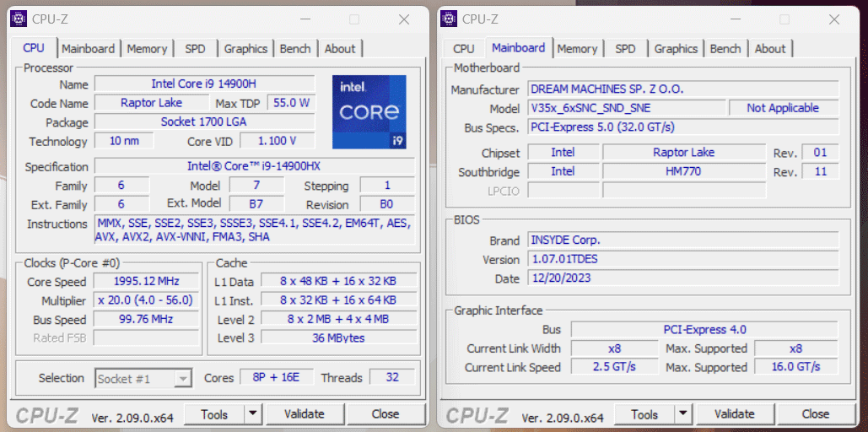
Task: Expand the Socket #1 selection combo box
Action: (x=144, y=378)
